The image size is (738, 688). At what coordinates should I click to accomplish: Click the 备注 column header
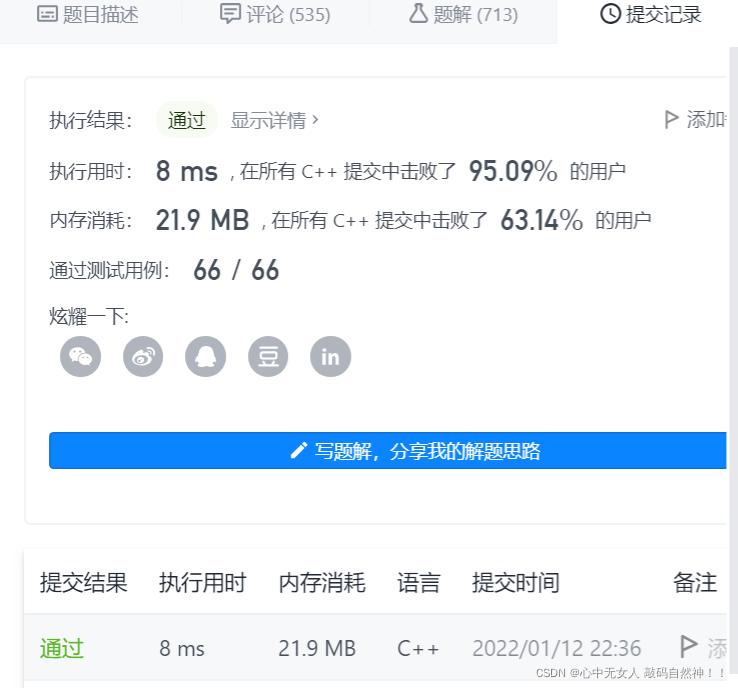click(695, 583)
